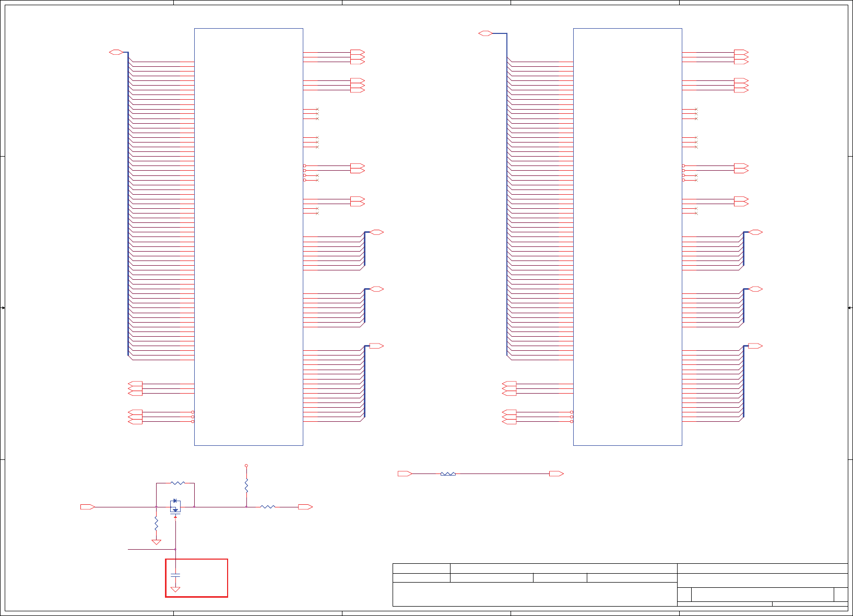
Task: Select the pull-down resistor left of the MOSFET
Action: (x=156, y=523)
